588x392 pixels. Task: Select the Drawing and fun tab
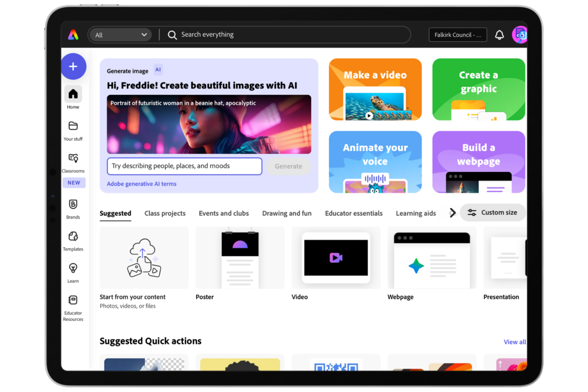pos(287,213)
